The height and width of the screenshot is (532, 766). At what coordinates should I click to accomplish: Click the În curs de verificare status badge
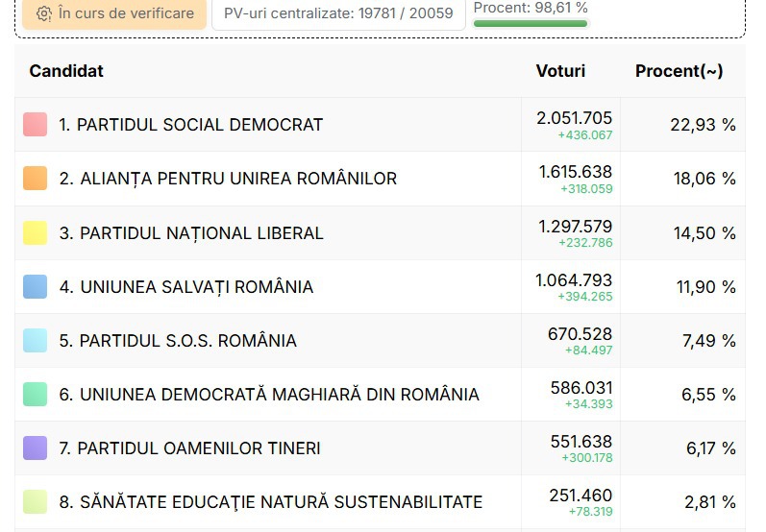tap(114, 13)
